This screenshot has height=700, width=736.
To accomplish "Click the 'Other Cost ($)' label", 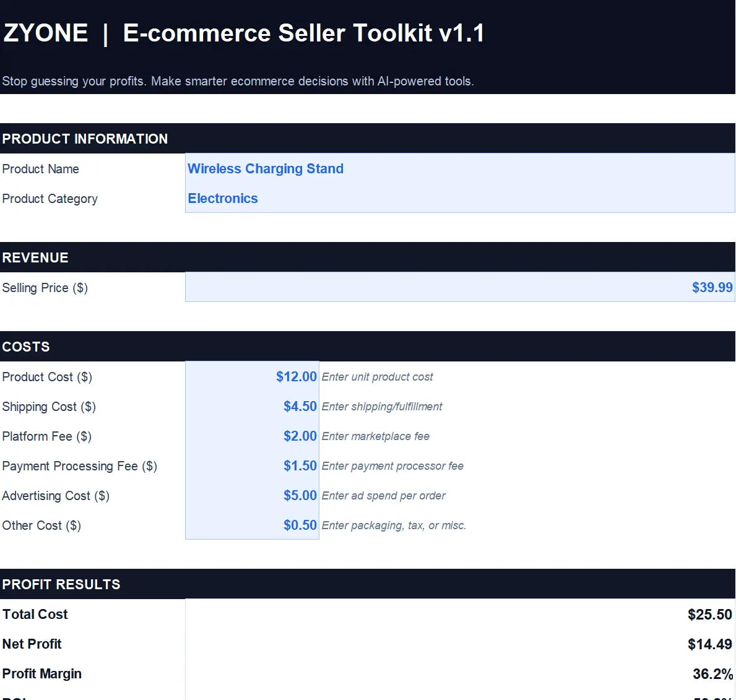I will tap(41, 525).
